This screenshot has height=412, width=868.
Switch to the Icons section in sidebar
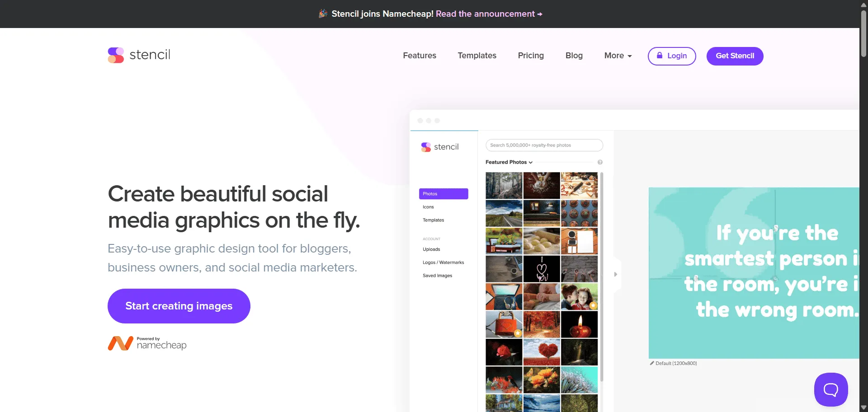(x=428, y=207)
